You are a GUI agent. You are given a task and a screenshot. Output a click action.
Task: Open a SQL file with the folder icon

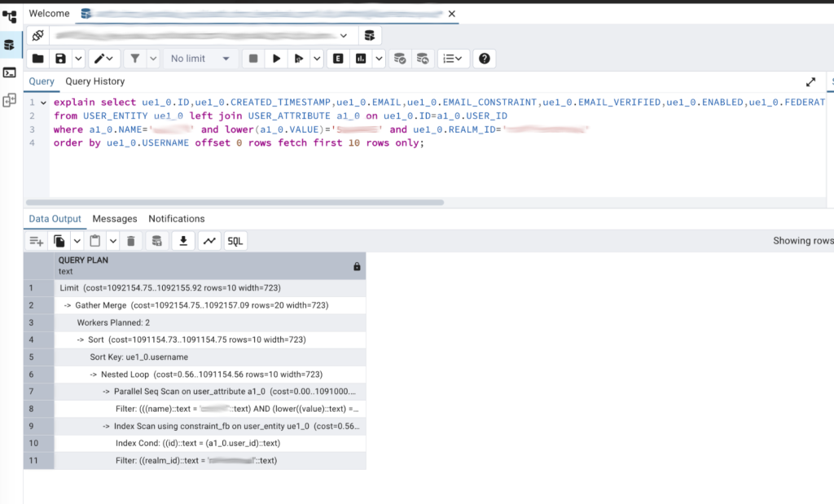coord(37,59)
